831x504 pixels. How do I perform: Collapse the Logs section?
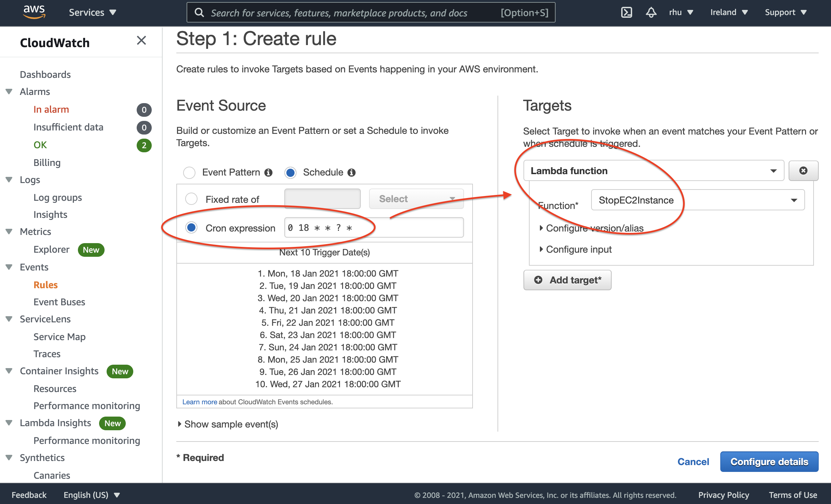point(9,180)
